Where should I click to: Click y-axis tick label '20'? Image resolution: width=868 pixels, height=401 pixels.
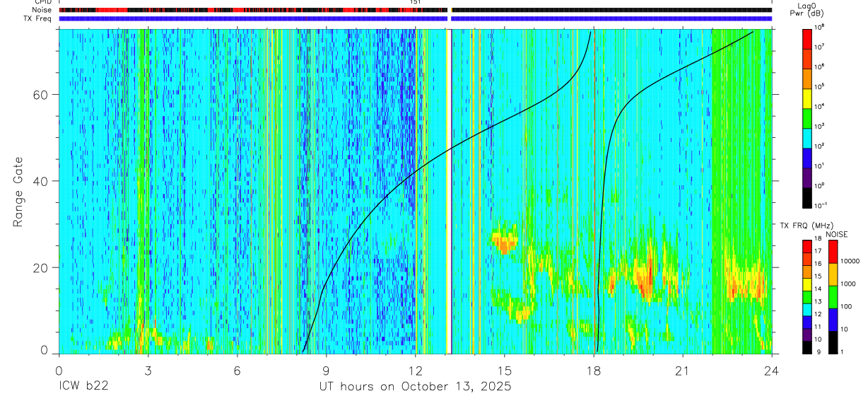40,267
